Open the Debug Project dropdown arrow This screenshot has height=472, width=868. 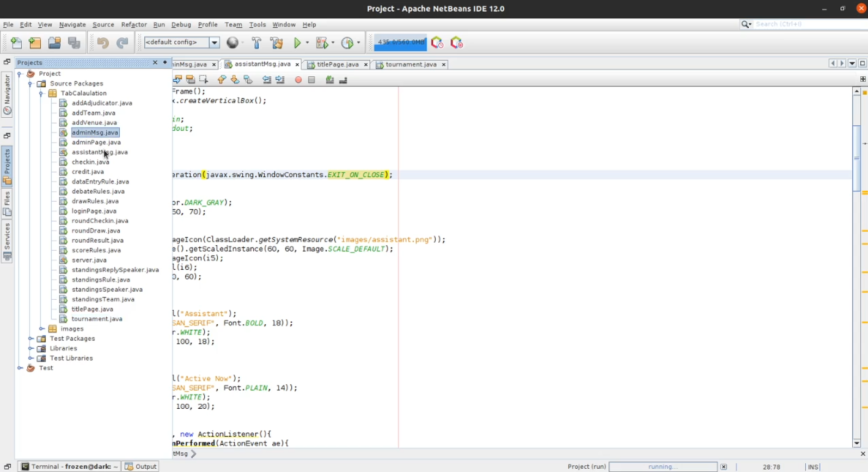point(333,43)
